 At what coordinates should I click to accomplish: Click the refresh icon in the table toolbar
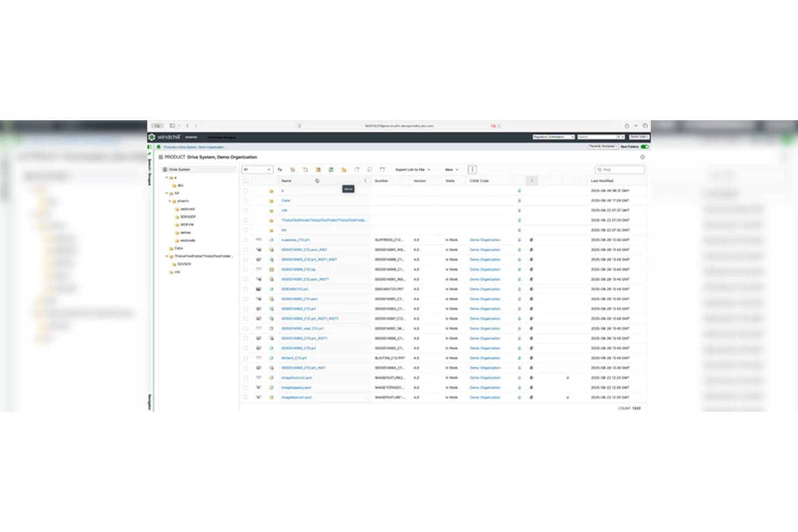click(280, 170)
